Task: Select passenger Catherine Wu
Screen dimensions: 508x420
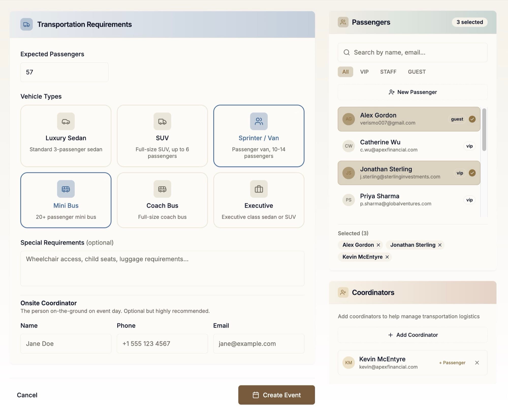Action: [x=409, y=146]
